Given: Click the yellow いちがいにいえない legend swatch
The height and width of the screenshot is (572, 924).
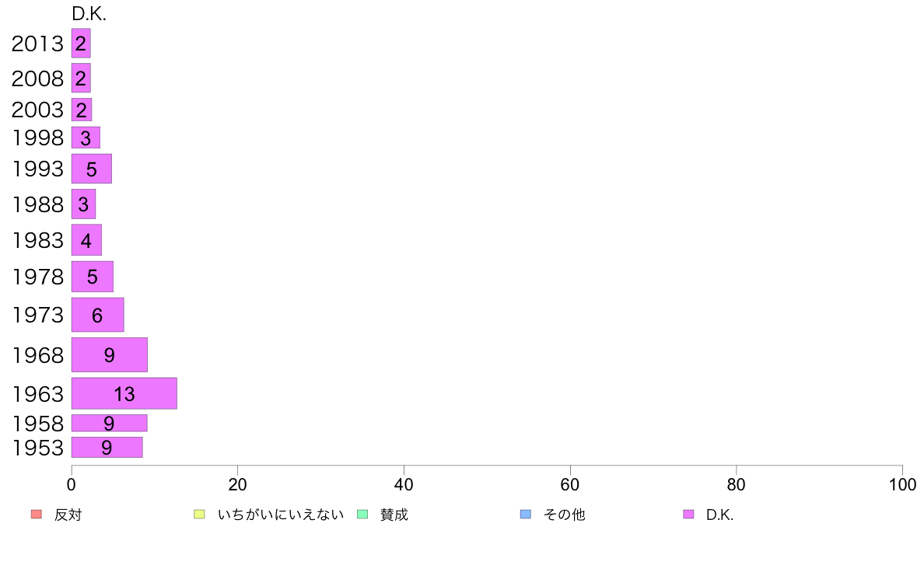Looking at the screenshot, I should coord(199,514).
